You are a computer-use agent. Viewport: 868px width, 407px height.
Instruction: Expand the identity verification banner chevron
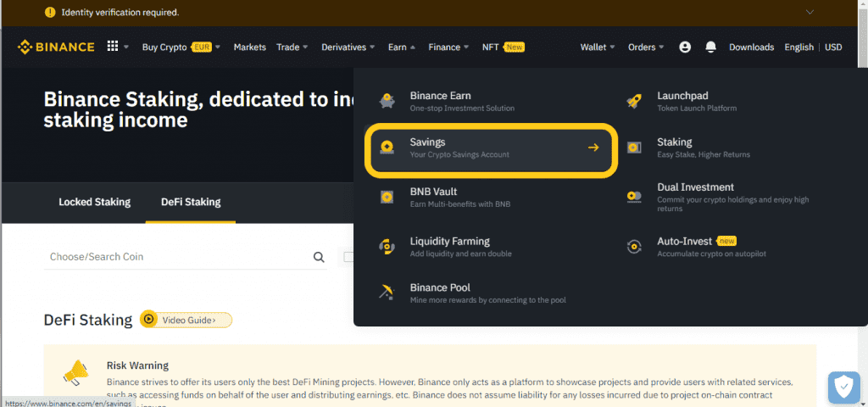[x=810, y=12]
